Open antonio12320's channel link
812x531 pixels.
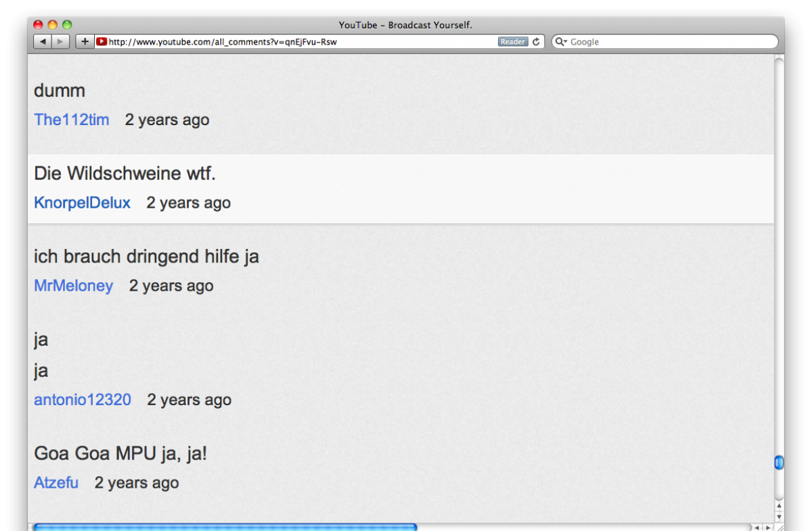pos(83,400)
